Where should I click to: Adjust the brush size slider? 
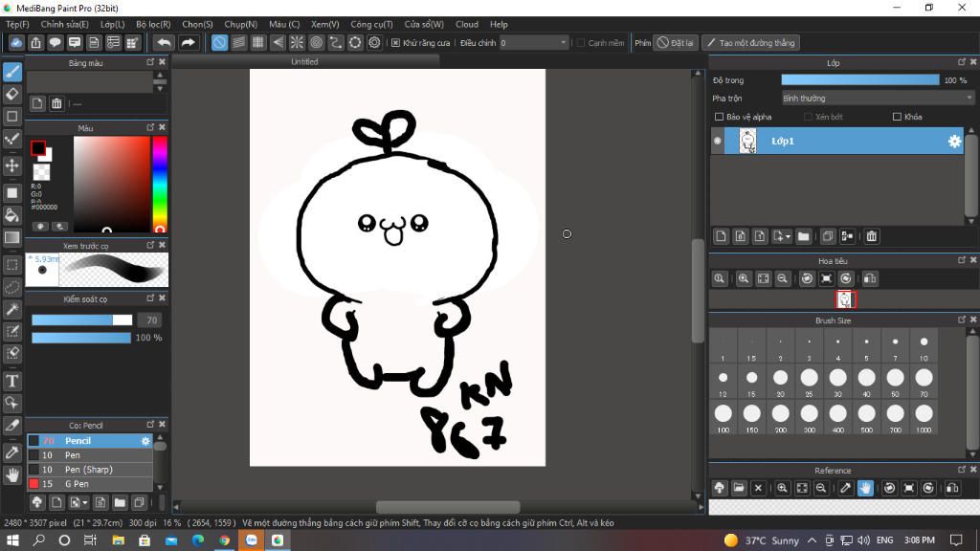pyautogui.click(x=82, y=320)
